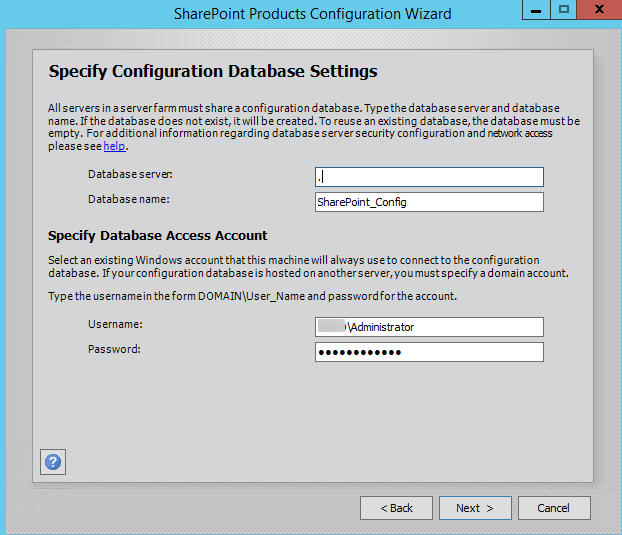Click the 'Password:' label

[114, 349]
